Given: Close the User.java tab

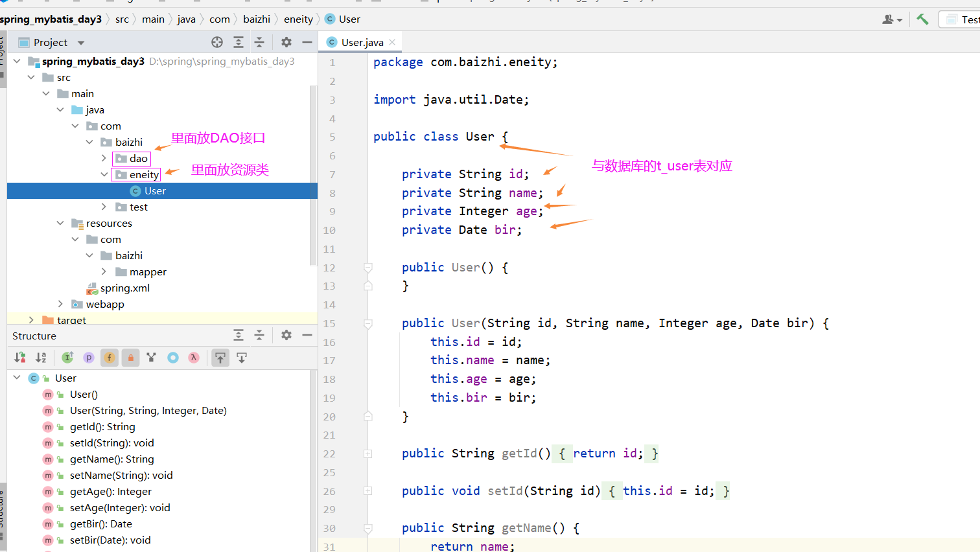Looking at the screenshot, I should (392, 42).
